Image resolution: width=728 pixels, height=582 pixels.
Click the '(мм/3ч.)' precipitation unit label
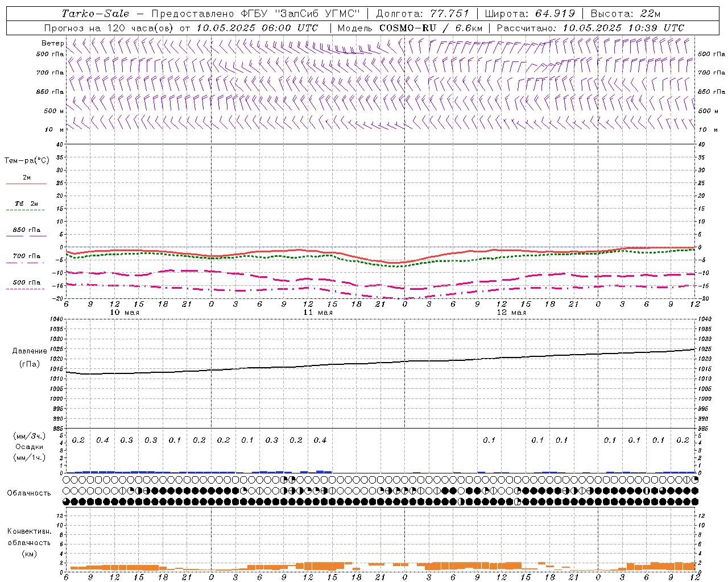click(30, 436)
